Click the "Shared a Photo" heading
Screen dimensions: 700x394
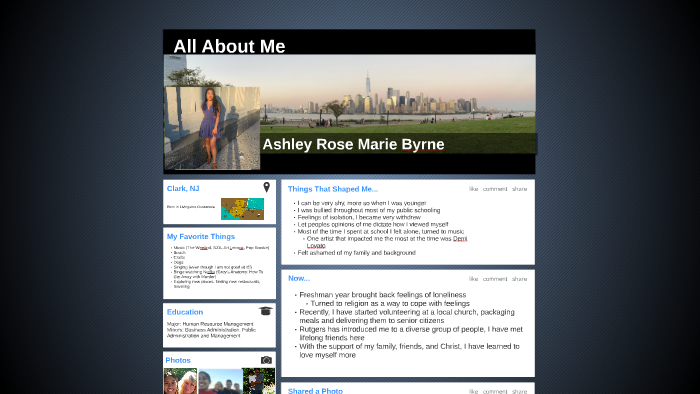pos(315,391)
